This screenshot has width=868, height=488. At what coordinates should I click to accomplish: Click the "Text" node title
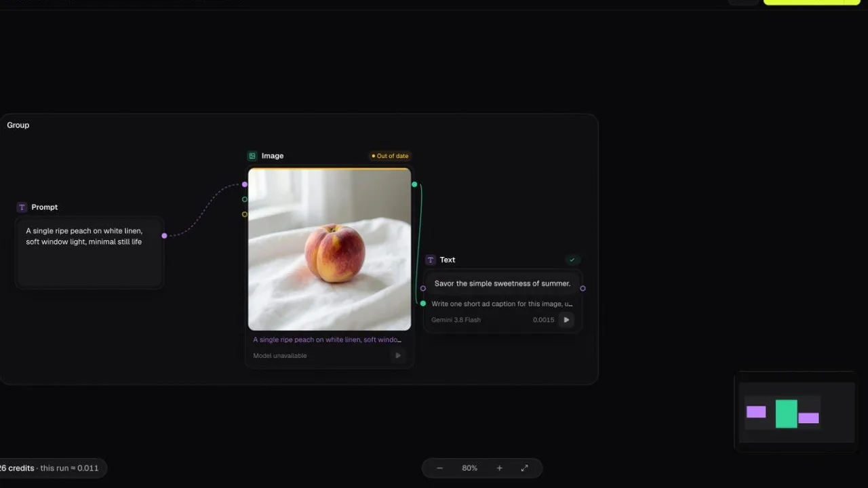tap(448, 260)
